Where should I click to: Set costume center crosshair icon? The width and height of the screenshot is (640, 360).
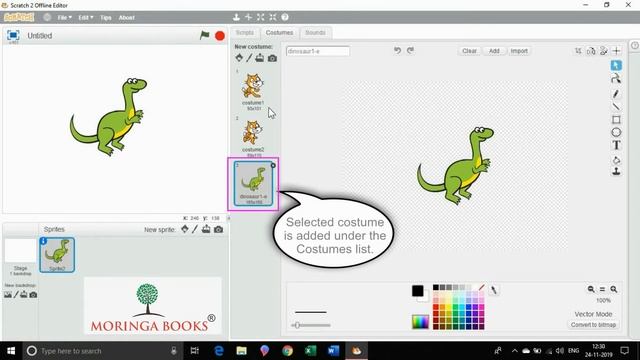pyautogui.click(x=616, y=51)
